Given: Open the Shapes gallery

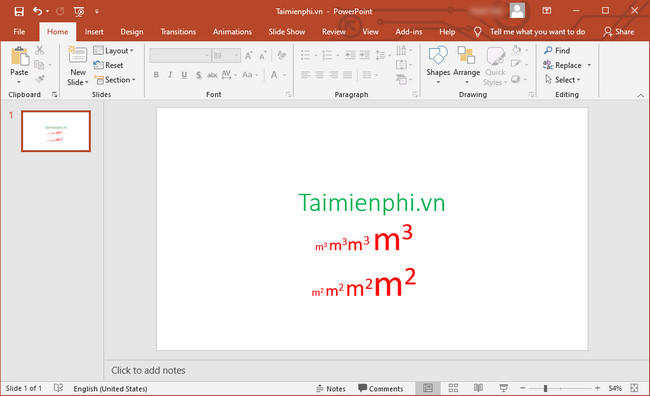Looking at the screenshot, I should pyautogui.click(x=438, y=65).
